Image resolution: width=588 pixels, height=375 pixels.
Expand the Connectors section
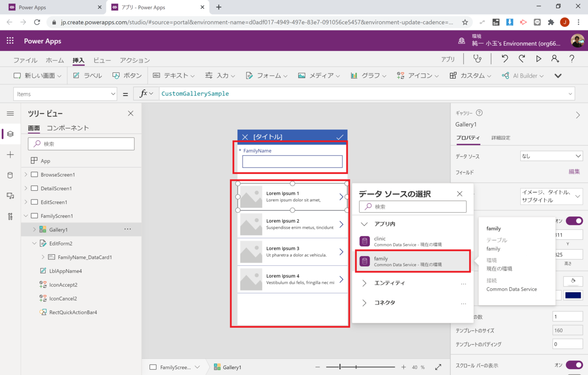[364, 303]
